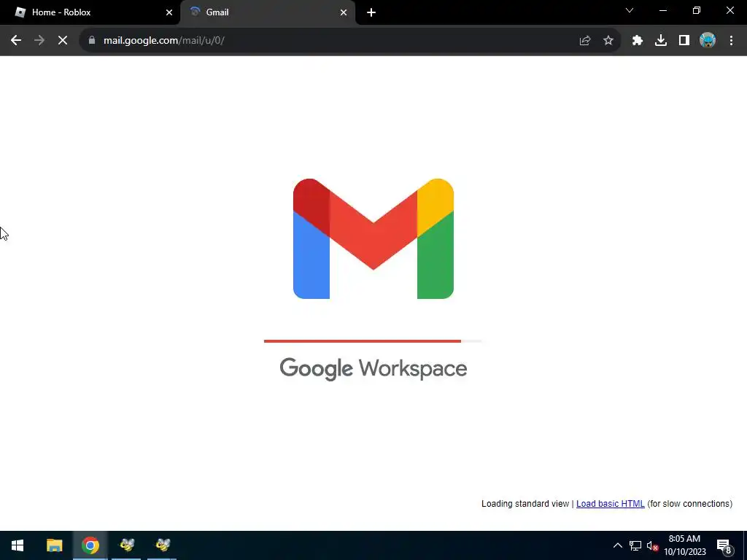Screen dimensions: 747x560
Task: Close the Gmail tab
Action: 344,12
